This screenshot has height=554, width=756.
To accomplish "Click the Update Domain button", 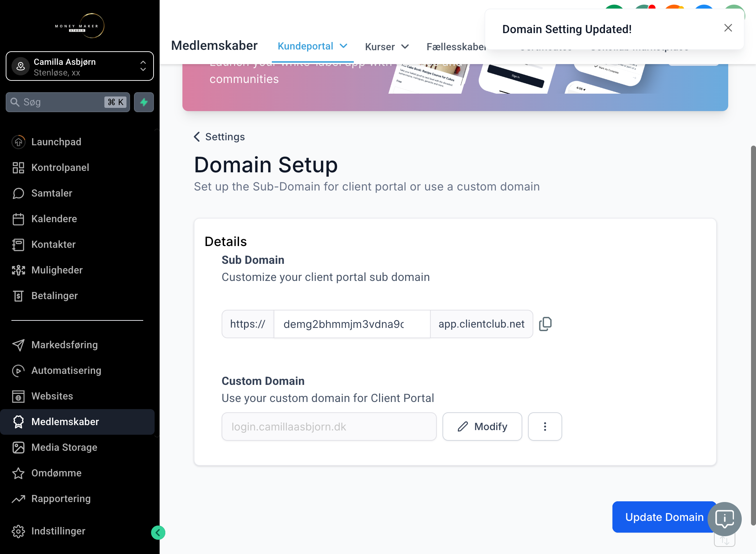I will tap(664, 517).
